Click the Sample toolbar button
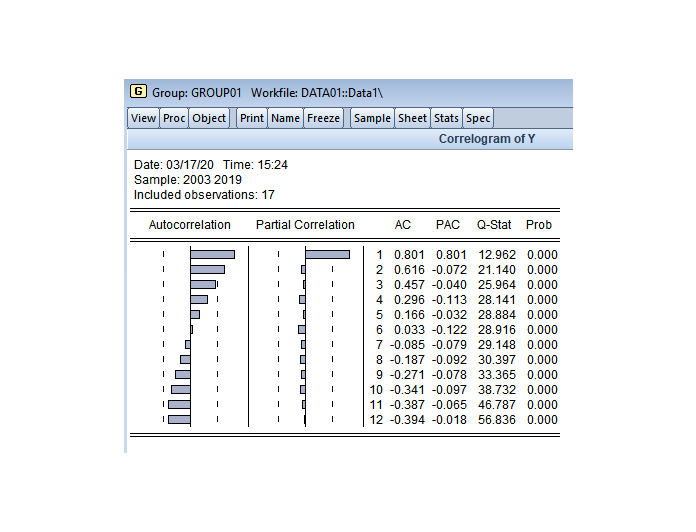The width and height of the screenshot is (696, 532). tap(372, 118)
